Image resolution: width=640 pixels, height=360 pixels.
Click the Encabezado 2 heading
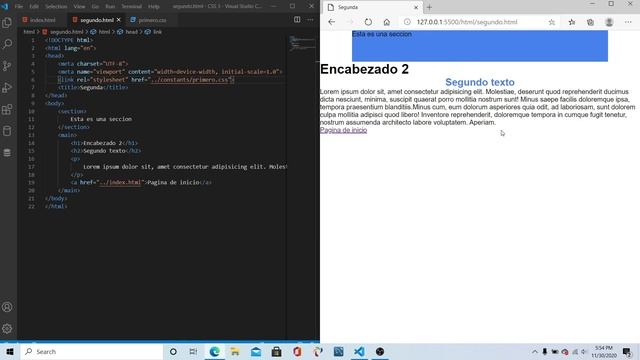pyautogui.click(x=364, y=69)
